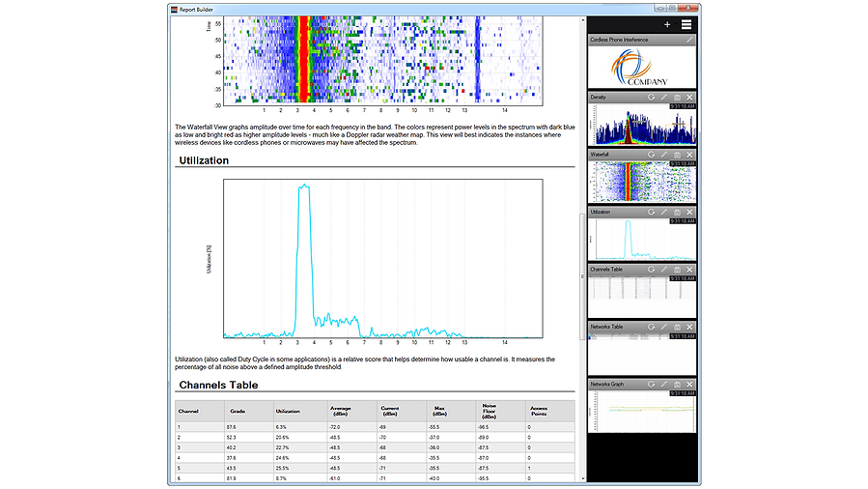Select the Waterfall thumbnail in sidebar

642,181
